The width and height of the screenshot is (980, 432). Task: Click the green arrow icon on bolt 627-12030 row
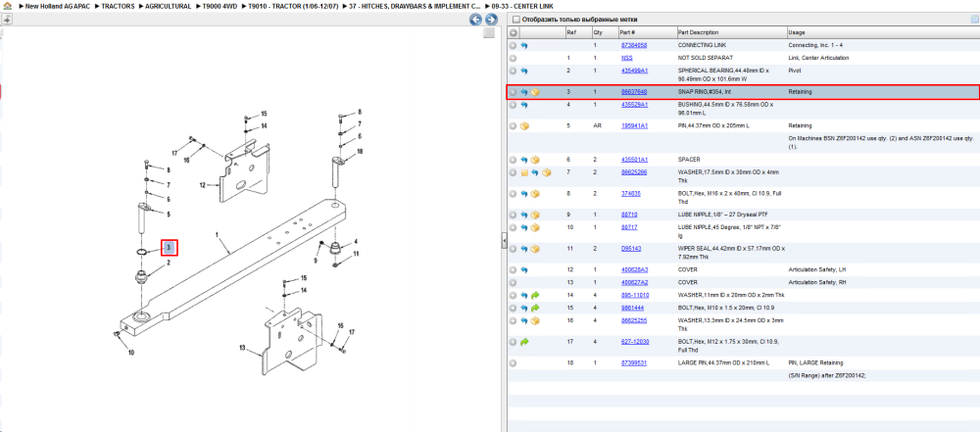pyautogui.click(x=524, y=342)
